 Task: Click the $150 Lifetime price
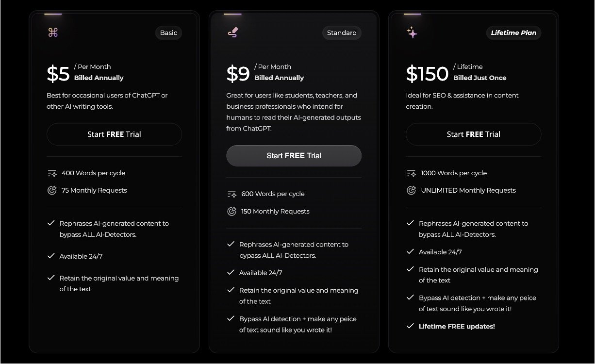click(x=427, y=73)
